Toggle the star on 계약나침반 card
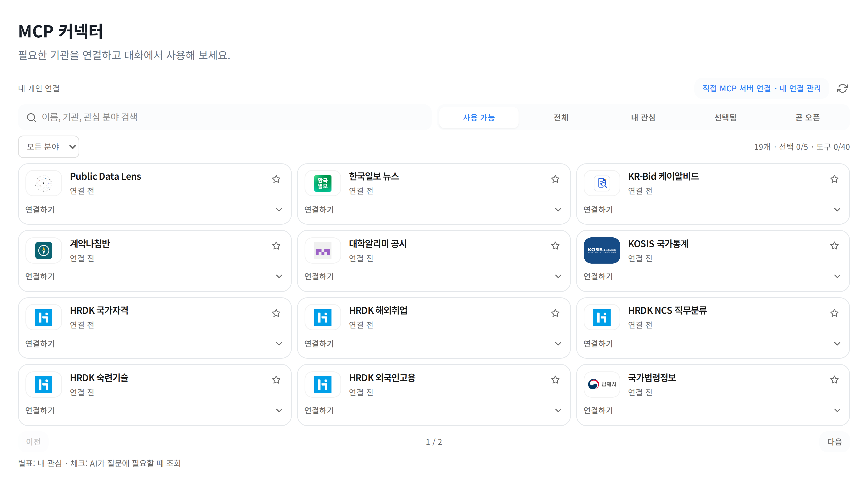Image resolution: width=868 pixels, height=486 pixels. point(276,246)
